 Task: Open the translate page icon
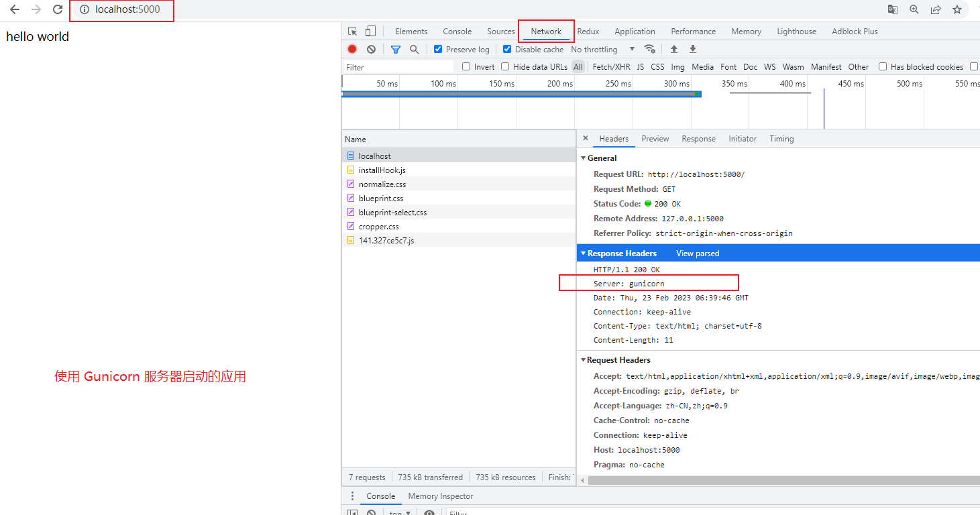coord(893,9)
